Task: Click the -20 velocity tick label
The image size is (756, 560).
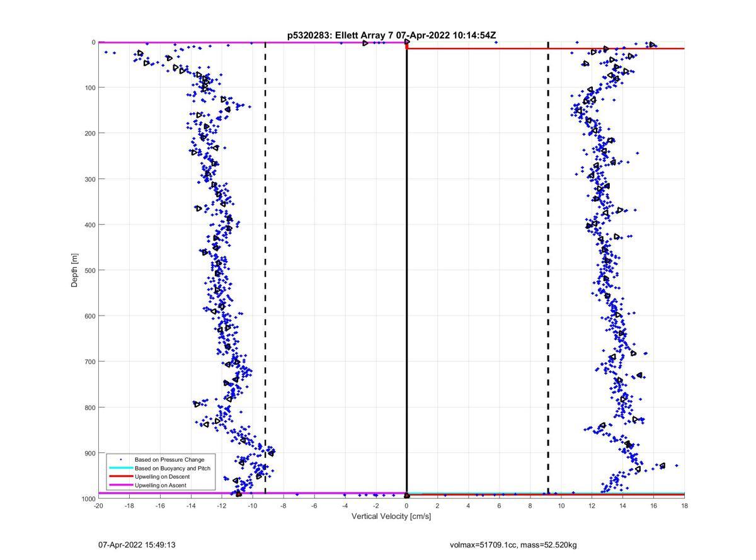Action: point(98,505)
